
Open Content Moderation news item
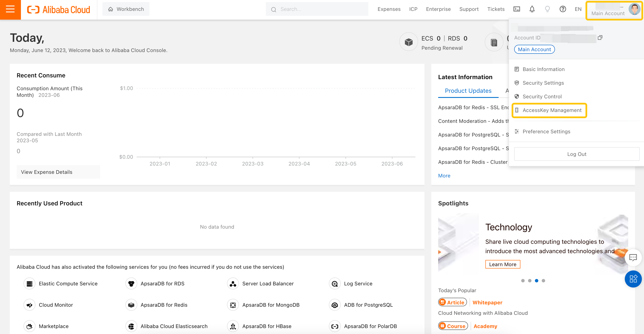click(473, 121)
